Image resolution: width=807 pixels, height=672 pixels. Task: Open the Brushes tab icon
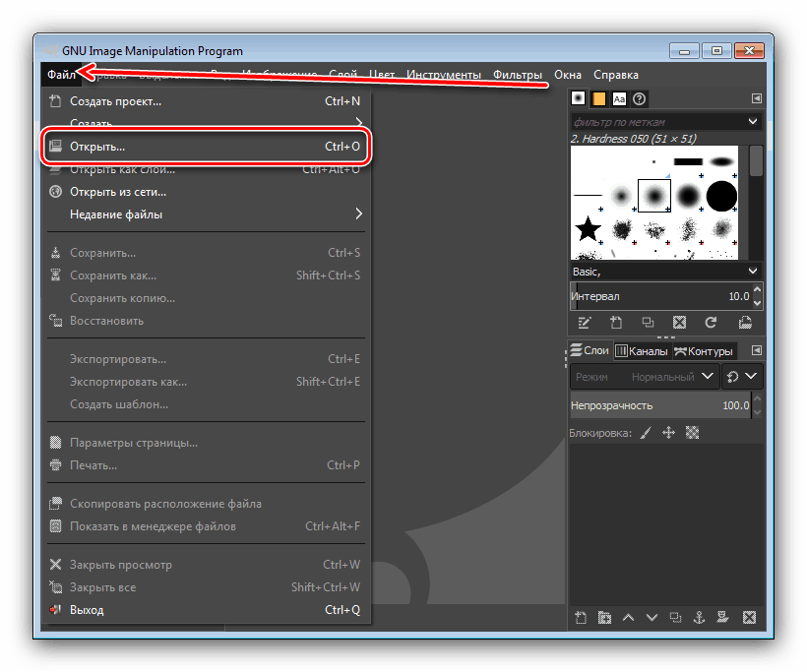pyautogui.click(x=578, y=98)
